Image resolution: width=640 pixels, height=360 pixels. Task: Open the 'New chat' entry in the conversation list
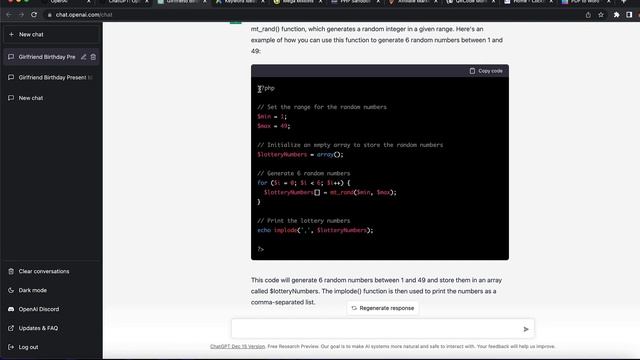pyautogui.click(x=51, y=98)
